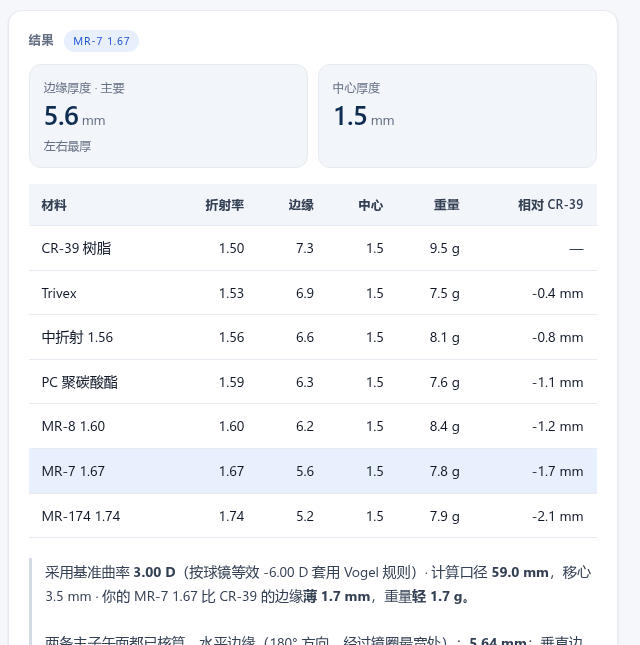Click PC difference -1.1 mm cell
This screenshot has height=645, width=640.
(558, 382)
